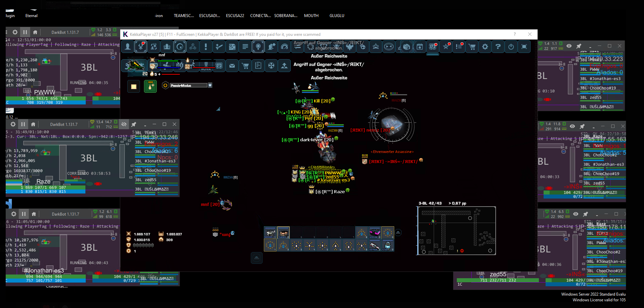
Task: Pause the DarkBot window showing #Jonathan-es3
Action: coord(24,214)
